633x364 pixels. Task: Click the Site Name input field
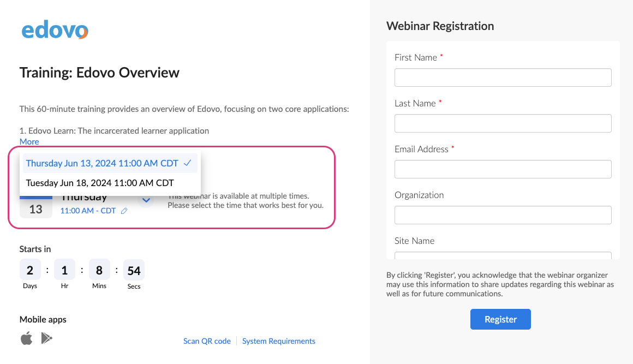[503, 255]
